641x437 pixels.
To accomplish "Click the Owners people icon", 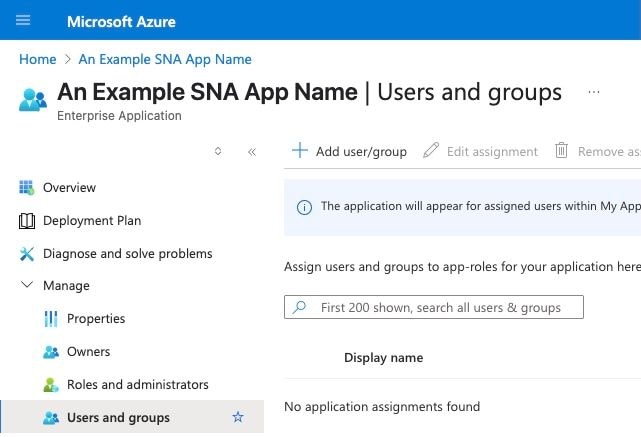I will [51, 352].
